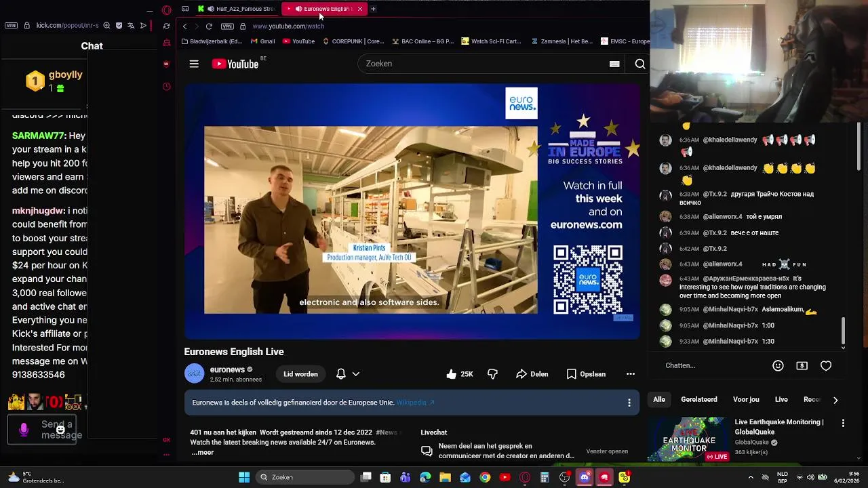Open the YouTube hamburger guide menu
Image resolution: width=868 pixels, height=488 pixels.
(194, 64)
